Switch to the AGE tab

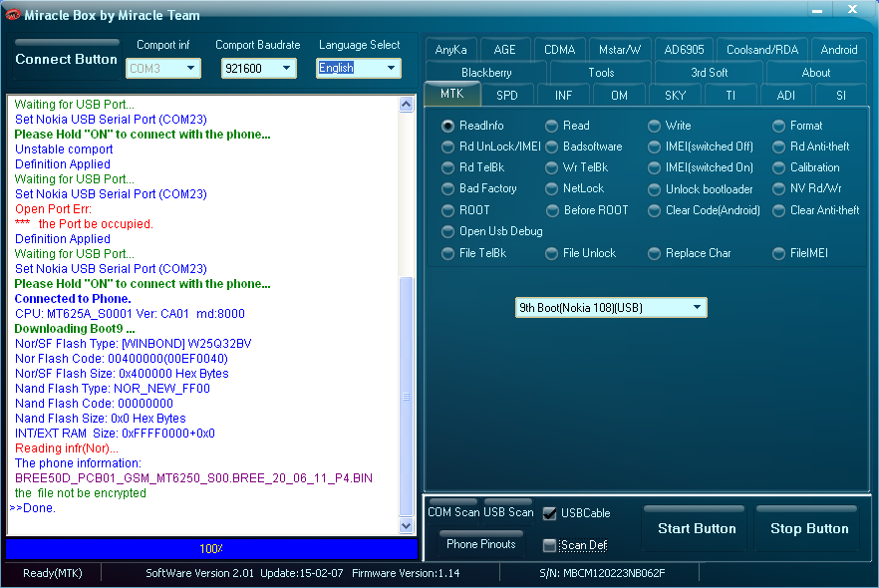[x=504, y=49]
